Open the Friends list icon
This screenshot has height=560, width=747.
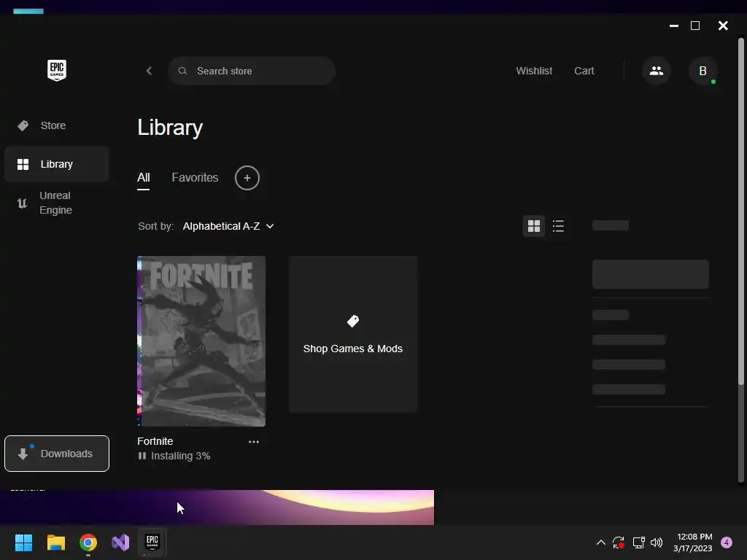[657, 71]
